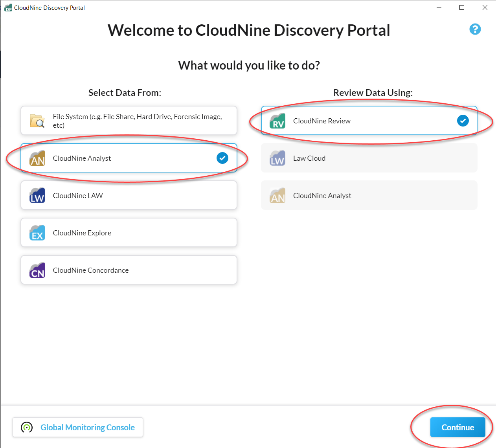Image resolution: width=496 pixels, height=448 pixels.
Task: Choose Law Cloud for reviewing data
Action: tap(369, 158)
